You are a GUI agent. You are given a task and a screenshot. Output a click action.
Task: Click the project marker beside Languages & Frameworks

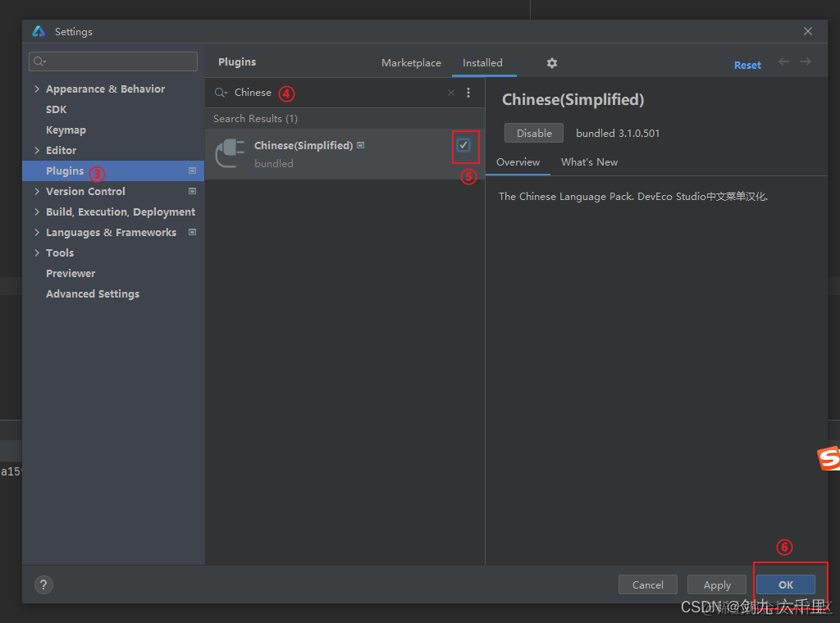192,232
